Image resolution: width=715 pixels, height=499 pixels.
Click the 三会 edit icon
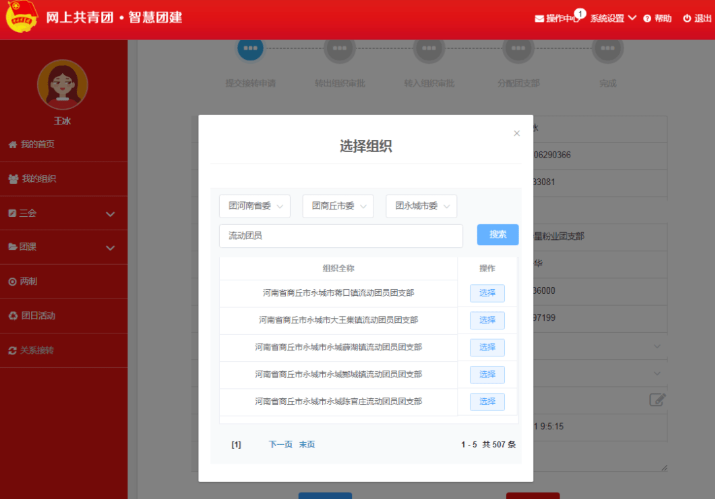pyautogui.click(x=12, y=213)
